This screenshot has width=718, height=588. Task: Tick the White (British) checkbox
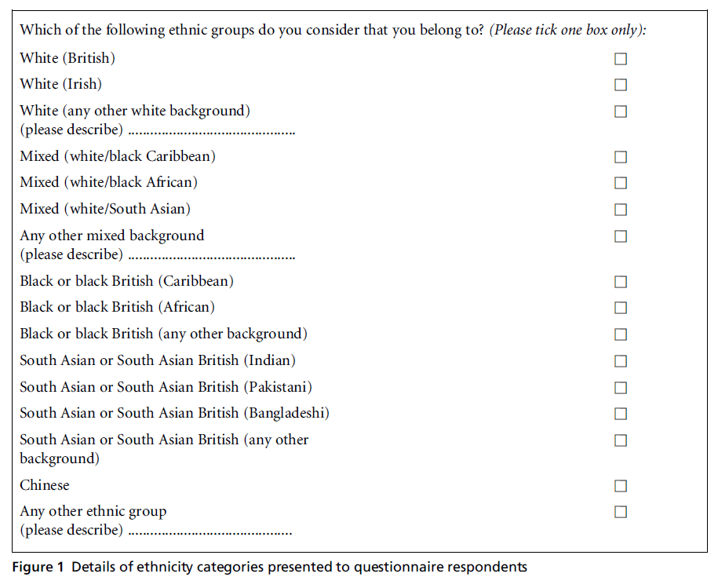point(621,59)
